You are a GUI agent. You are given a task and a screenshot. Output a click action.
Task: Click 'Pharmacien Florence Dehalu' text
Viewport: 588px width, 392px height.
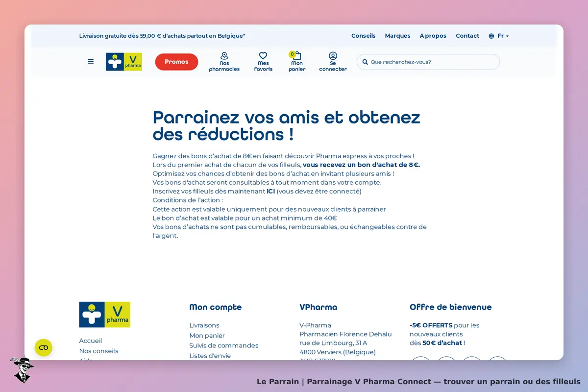point(345,334)
